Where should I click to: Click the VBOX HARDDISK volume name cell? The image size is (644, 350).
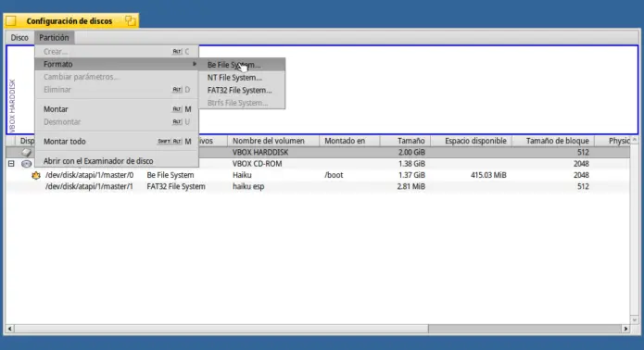point(260,152)
